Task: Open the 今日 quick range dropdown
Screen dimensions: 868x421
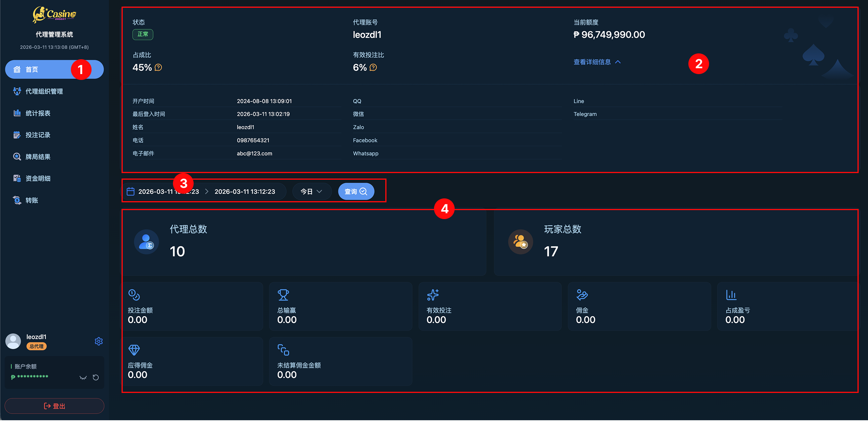Action: click(x=311, y=191)
